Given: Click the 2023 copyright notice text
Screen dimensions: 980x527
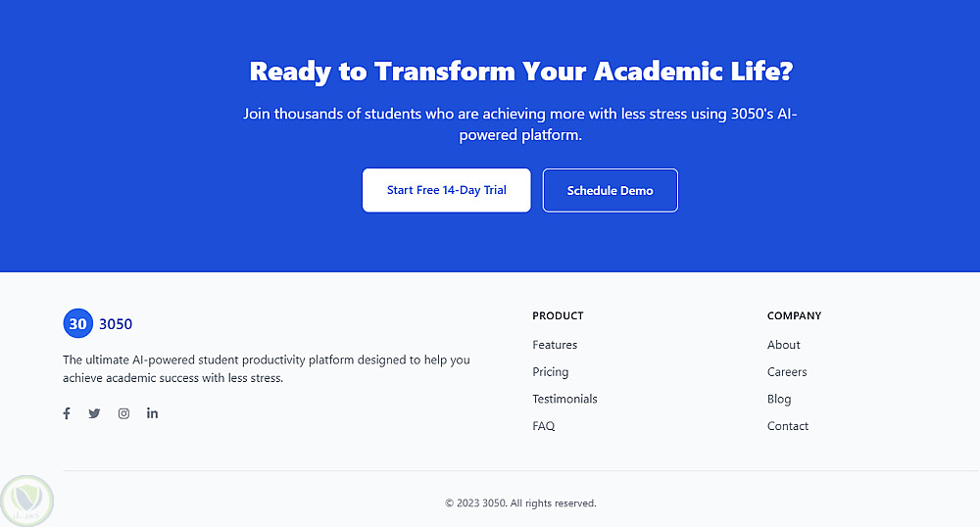Looking at the screenshot, I should [x=520, y=503].
